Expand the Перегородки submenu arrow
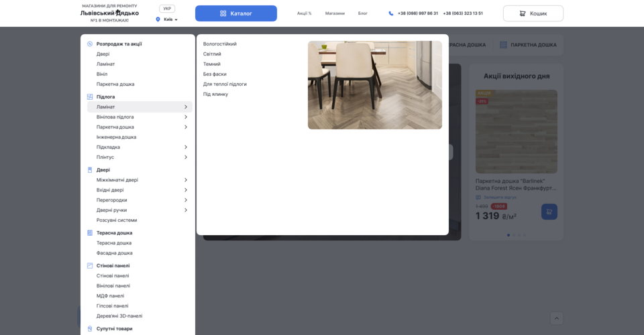The image size is (644, 335). tap(186, 200)
